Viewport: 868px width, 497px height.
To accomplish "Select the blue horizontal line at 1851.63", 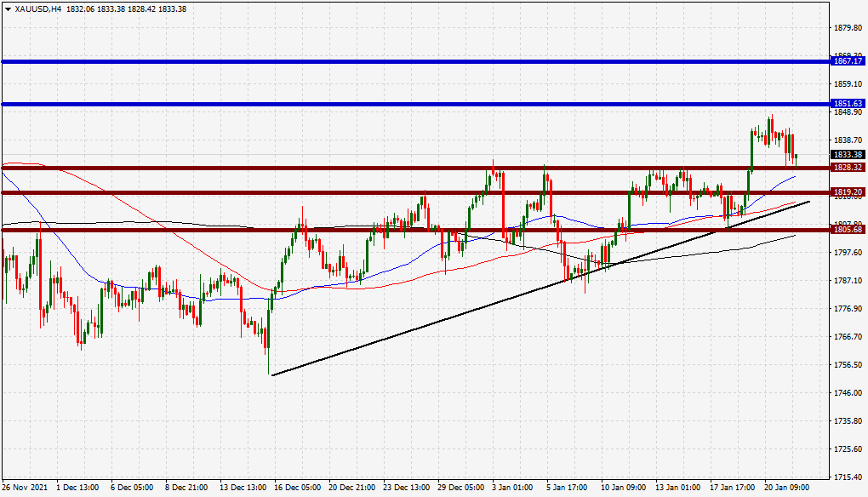I will tap(416, 104).
